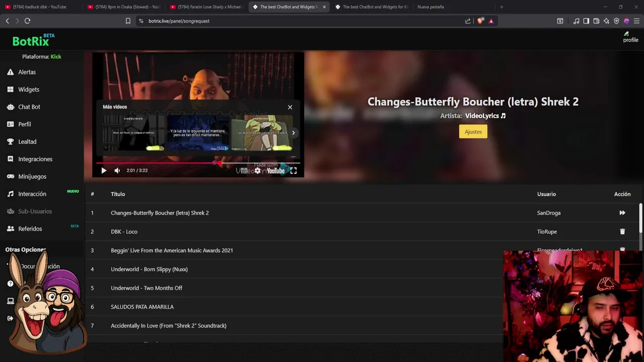The height and width of the screenshot is (362, 644).
Task: Open the Brave Rewards triangle icon
Action: pyautogui.click(x=491, y=21)
